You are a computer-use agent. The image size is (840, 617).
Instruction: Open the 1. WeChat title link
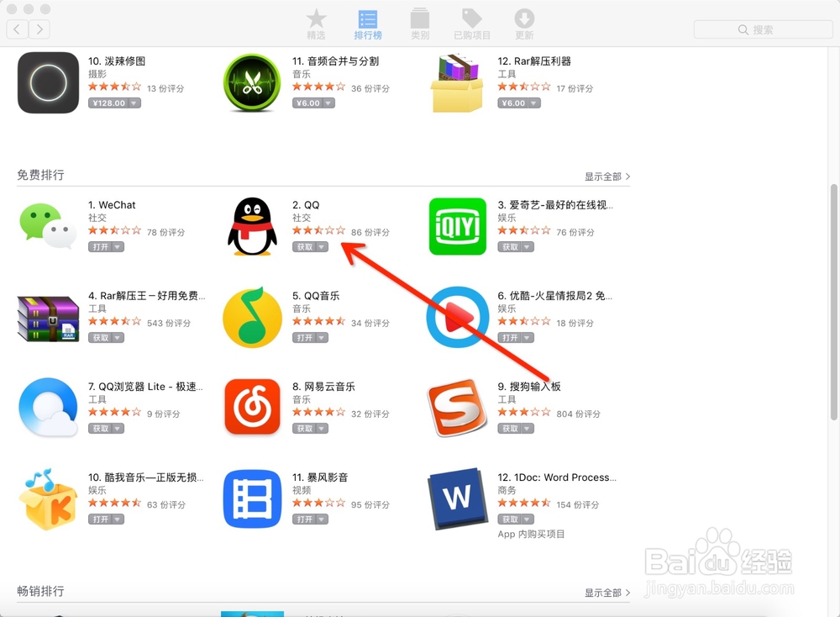pyautogui.click(x=112, y=205)
